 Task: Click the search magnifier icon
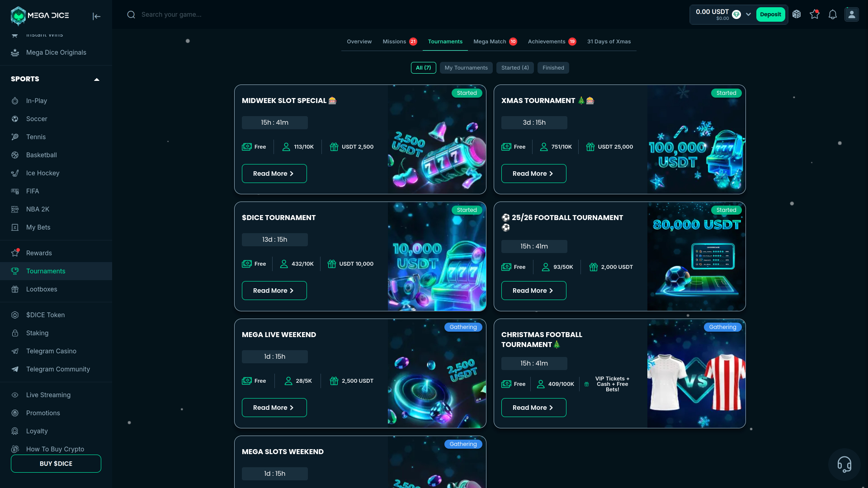131,14
